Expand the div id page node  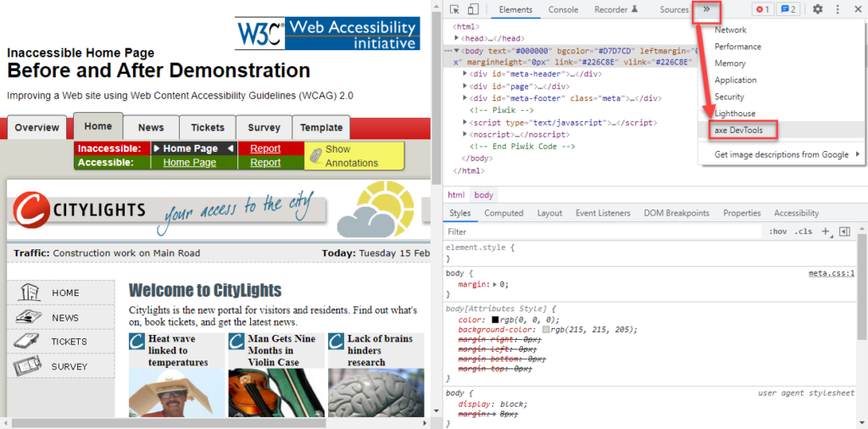(465, 86)
